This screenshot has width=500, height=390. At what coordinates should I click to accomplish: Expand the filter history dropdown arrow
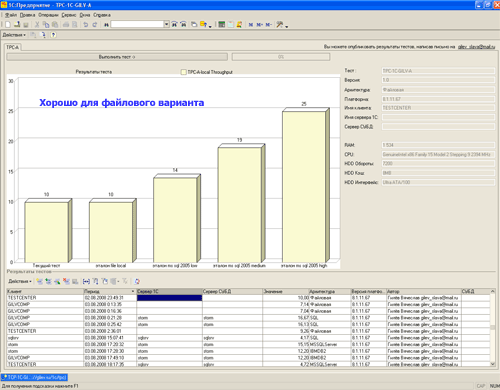(118, 281)
